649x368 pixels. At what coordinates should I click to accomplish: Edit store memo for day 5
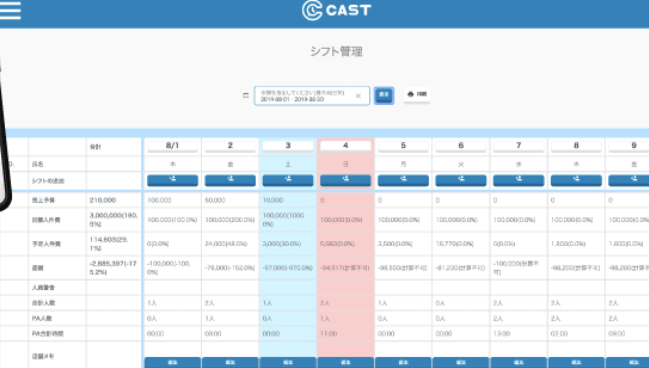tap(403, 363)
